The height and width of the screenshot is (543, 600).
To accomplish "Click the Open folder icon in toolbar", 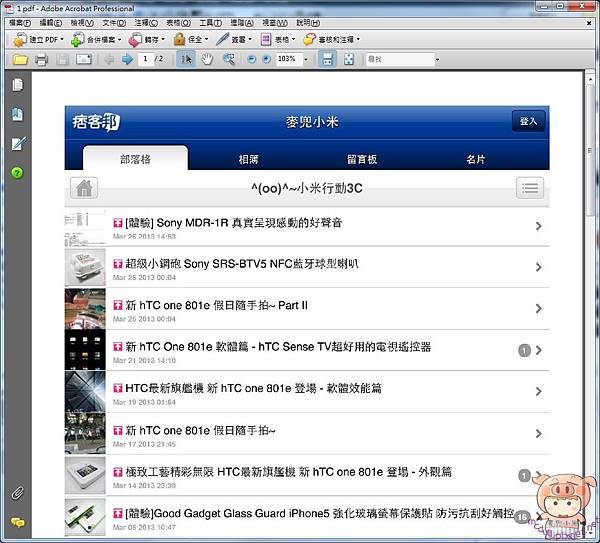I will tap(20, 59).
